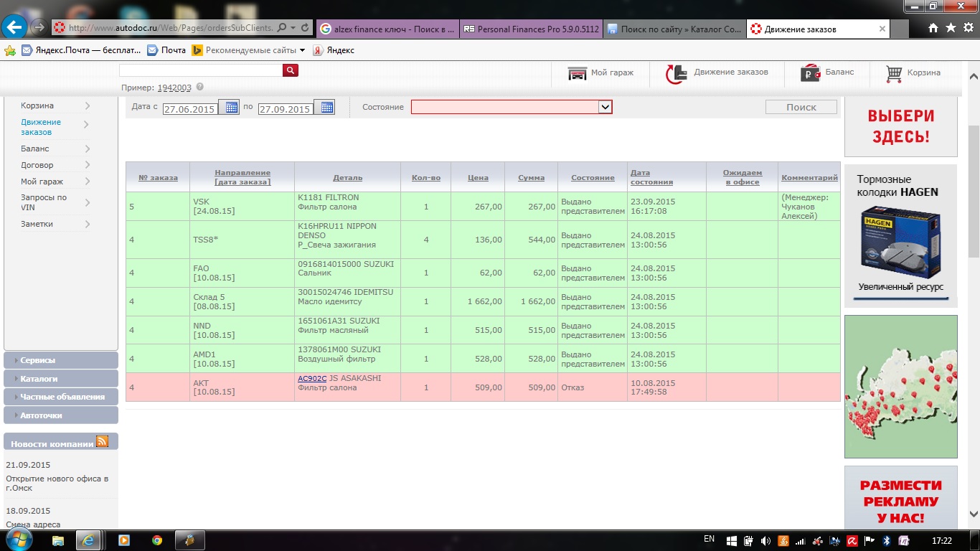Image resolution: width=980 pixels, height=551 pixels.
Task: Click the browser back arrow button
Action: pos(14,27)
